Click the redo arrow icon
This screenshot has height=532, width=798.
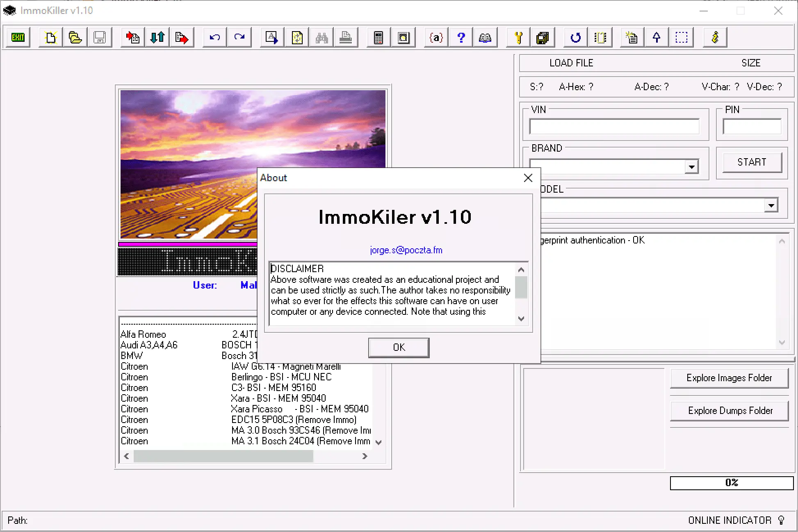click(x=239, y=38)
